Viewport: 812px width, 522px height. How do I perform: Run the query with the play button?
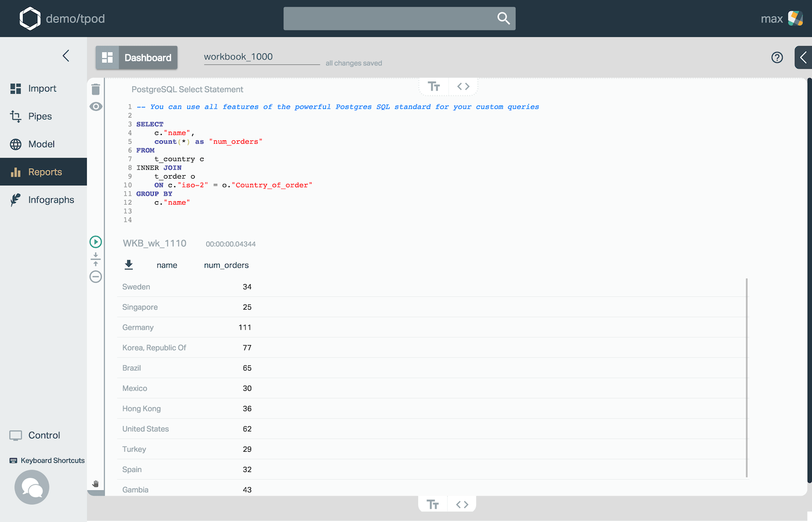pyautogui.click(x=95, y=241)
